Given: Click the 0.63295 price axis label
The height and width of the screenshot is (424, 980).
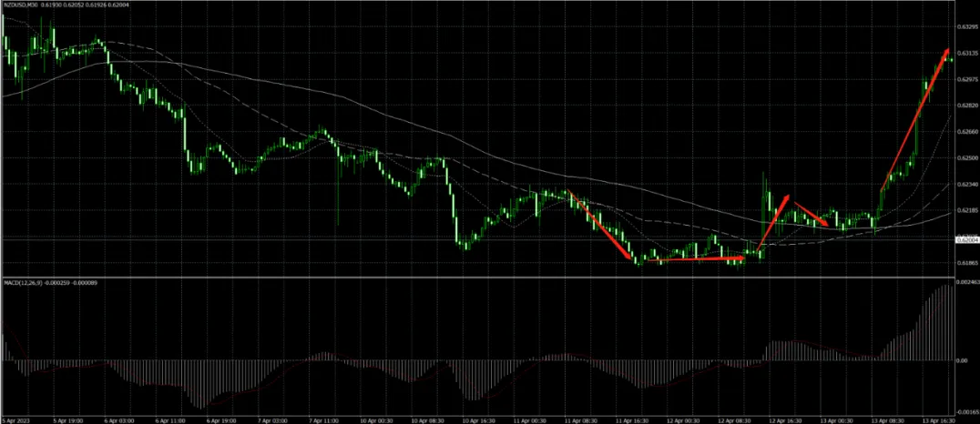Looking at the screenshot, I should tap(967, 27).
